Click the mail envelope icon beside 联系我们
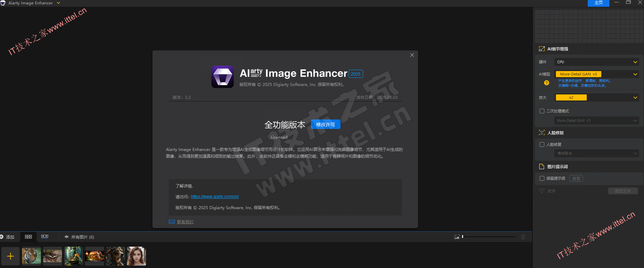This screenshot has width=644, height=268. [172, 222]
